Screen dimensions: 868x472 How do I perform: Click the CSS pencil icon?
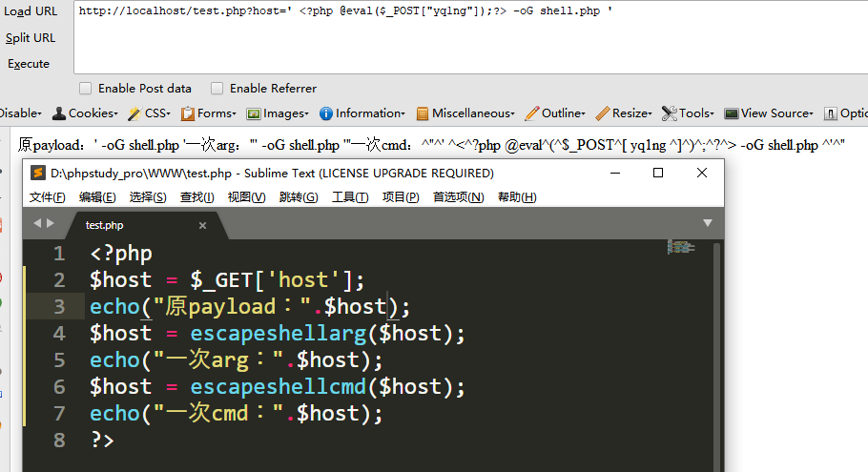(134, 113)
